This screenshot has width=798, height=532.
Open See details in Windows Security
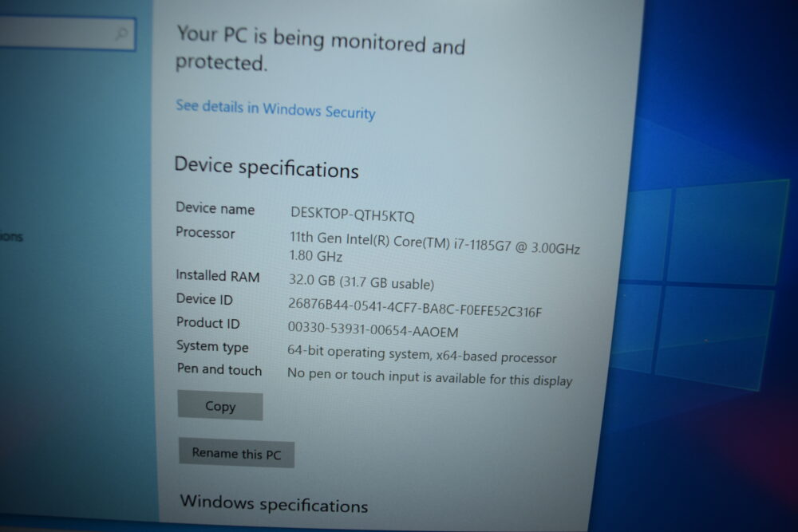pos(275,109)
